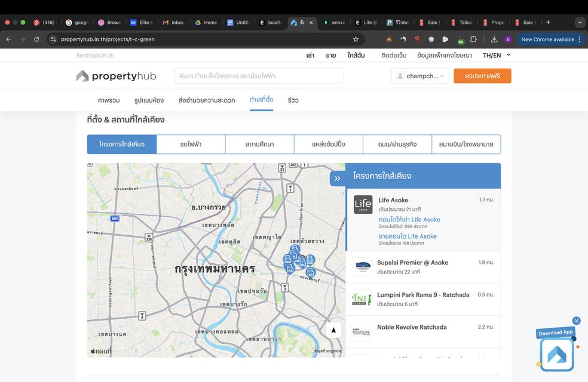Click the project search input field
The width and height of the screenshot is (588, 382).
click(259, 76)
